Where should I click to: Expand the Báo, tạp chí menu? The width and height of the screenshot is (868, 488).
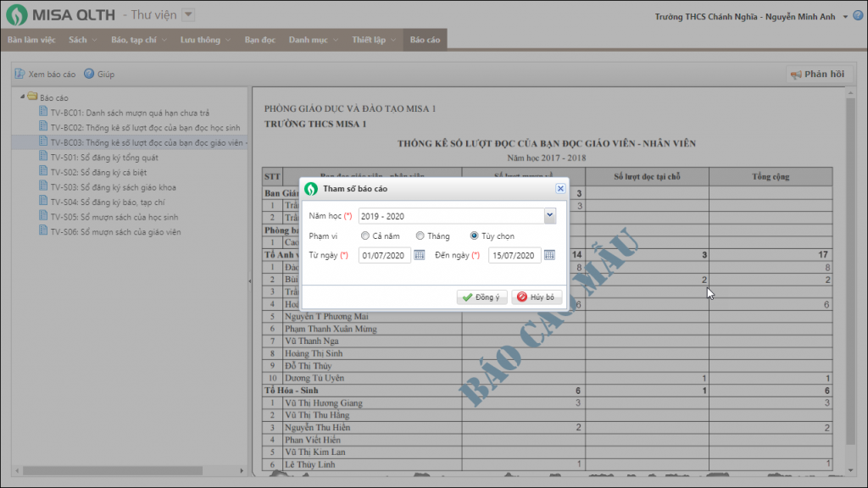pos(164,40)
